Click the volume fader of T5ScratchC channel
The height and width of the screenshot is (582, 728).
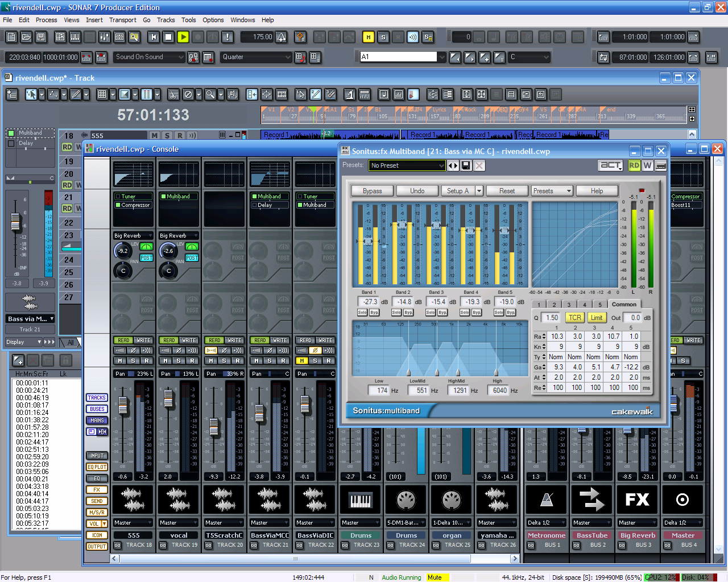pos(214,426)
